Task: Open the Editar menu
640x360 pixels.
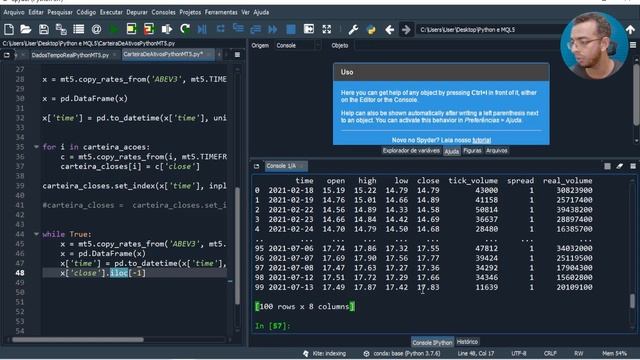Action: 36,12
